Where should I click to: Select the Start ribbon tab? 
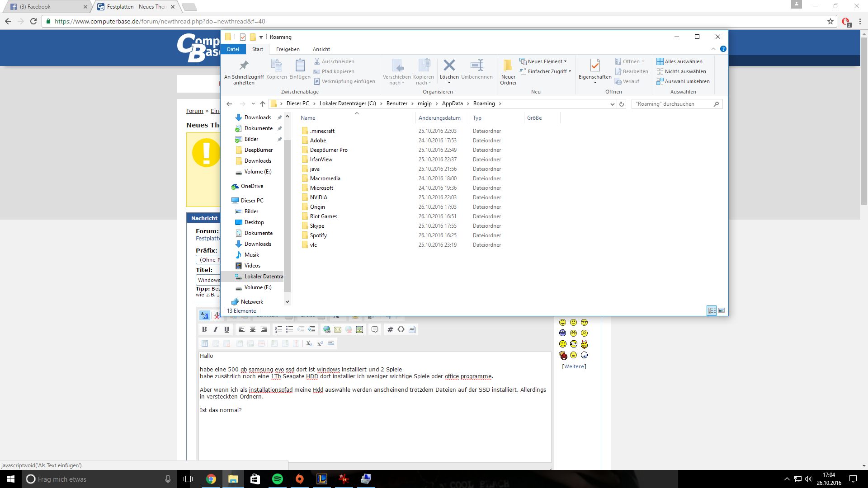click(258, 49)
